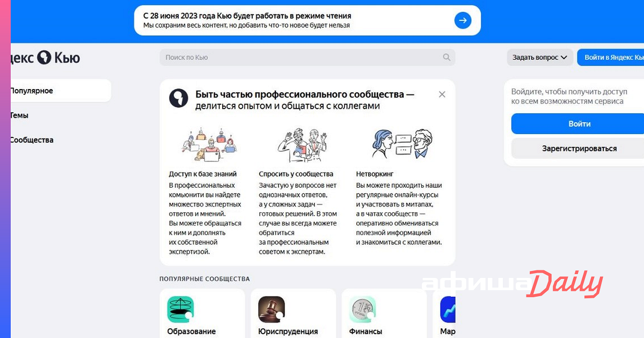Expand the Задать вопрос dropdown
This screenshot has width=644, height=338.
[539, 57]
